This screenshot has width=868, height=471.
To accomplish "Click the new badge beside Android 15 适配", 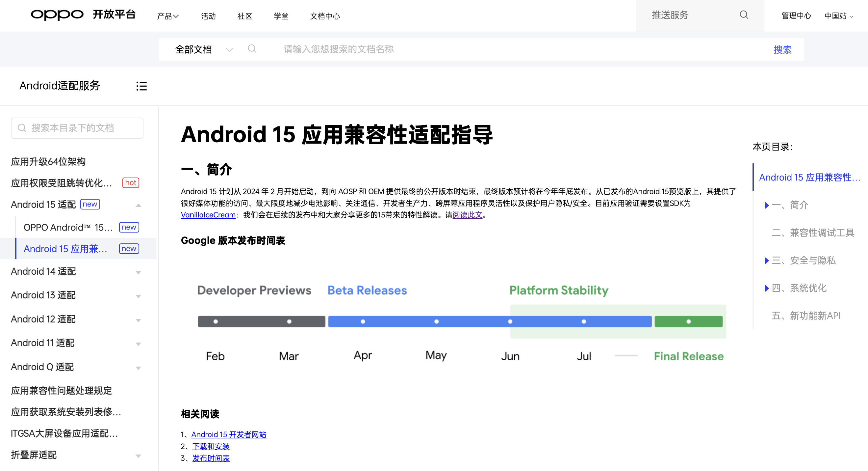I will 90,204.
